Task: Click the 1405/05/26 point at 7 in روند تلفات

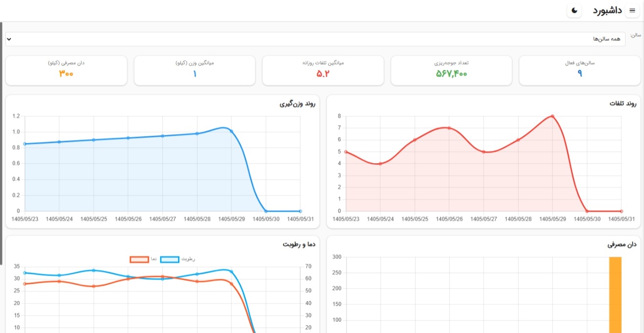Action: coord(449,128)
